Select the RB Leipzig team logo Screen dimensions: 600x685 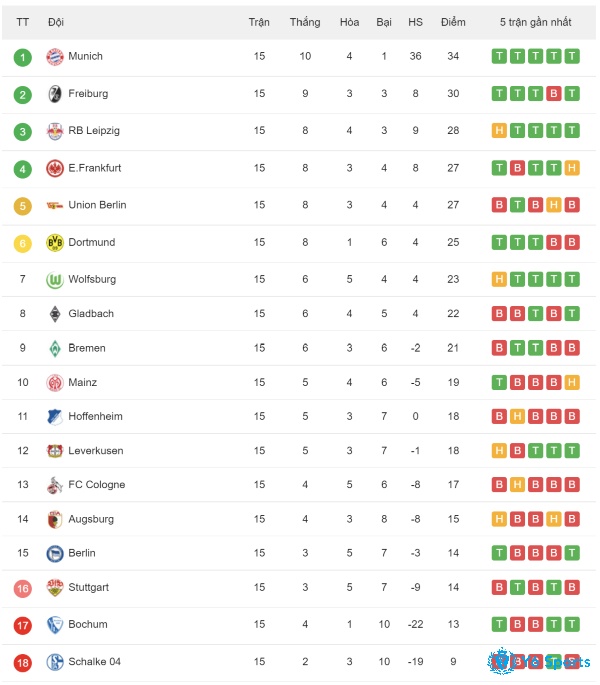[x=55, y=131]
